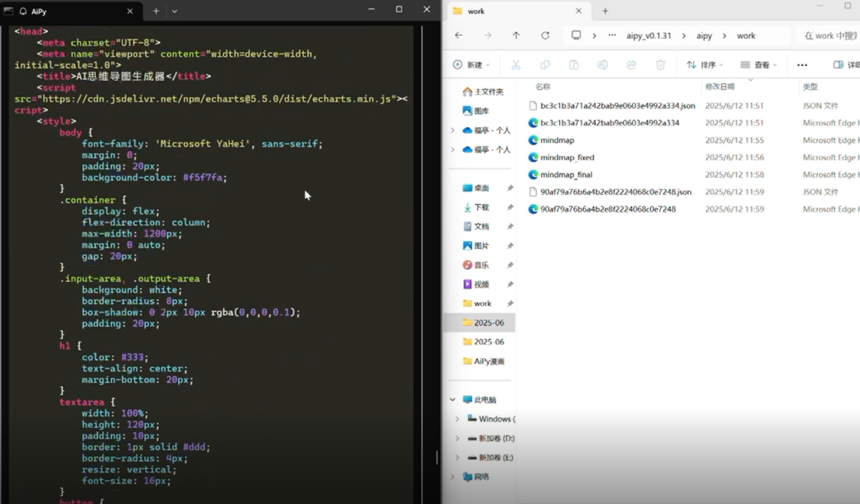Click the pin icon beside 图片
860x504 pixels.
tap(510, 246)
